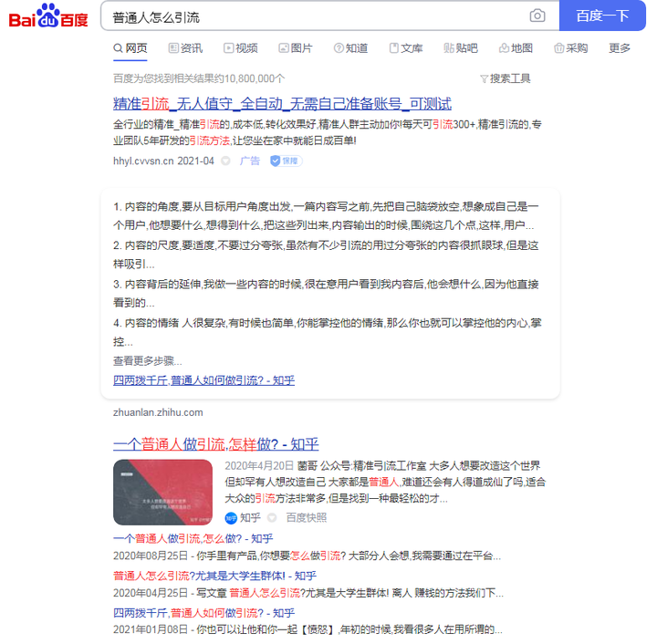657x644 pixels.
Task: Click the hhyl.cvvsn.cn source URL
Action: click(x=144, y=161)
